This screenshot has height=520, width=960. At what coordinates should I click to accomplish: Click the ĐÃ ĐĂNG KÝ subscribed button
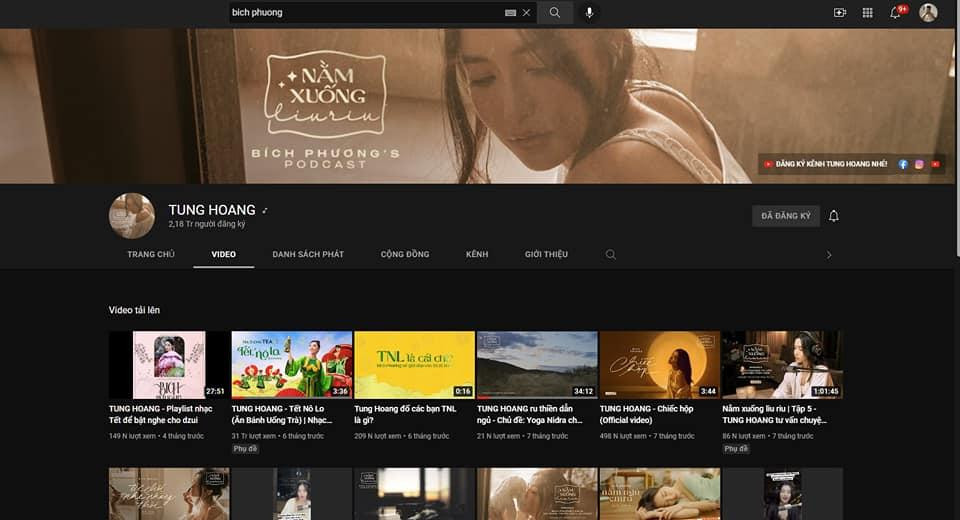(x=785, y=216)
